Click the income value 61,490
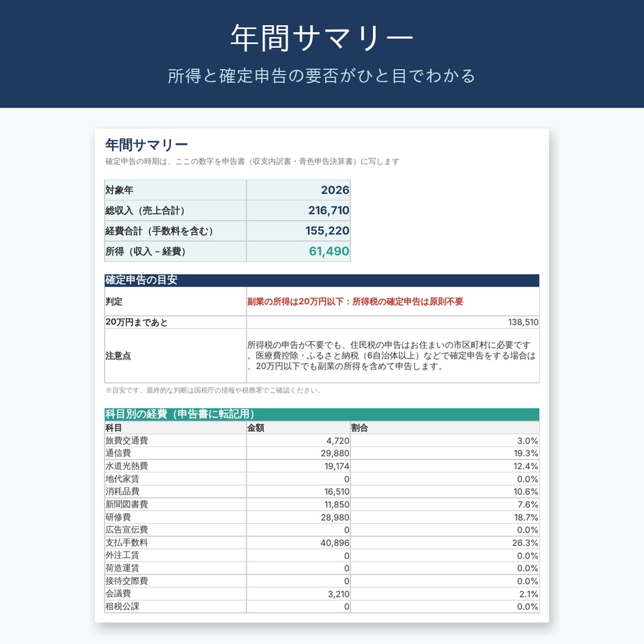This screenshot has width=644, height=644. pos(328,251)
